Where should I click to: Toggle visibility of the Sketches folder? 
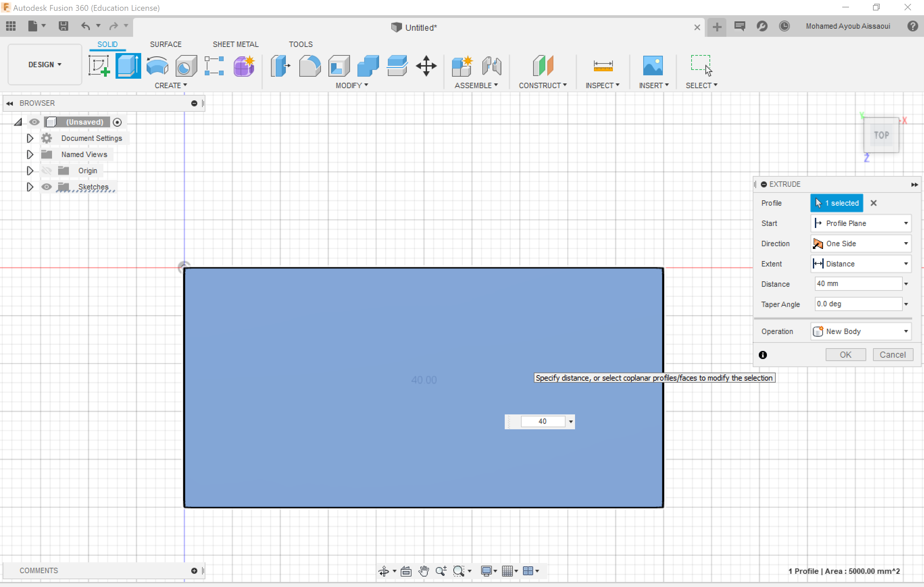(x=46, y=187)
